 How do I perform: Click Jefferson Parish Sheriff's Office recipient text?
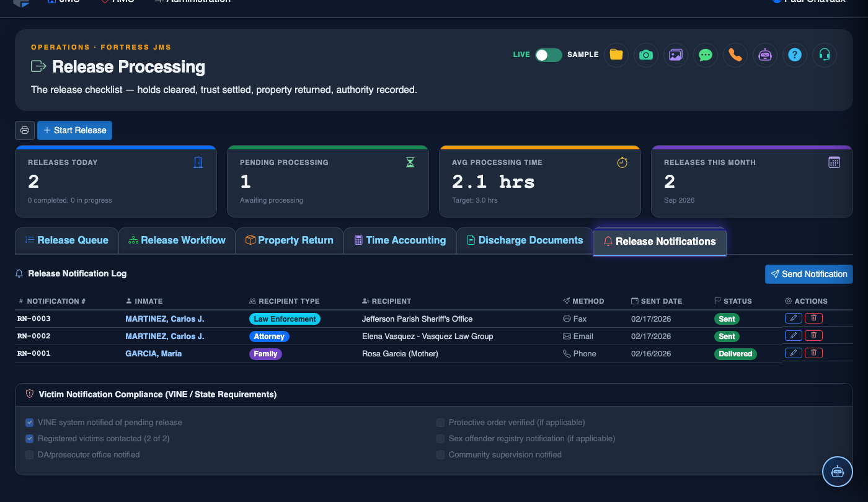[x=417, y=319]
